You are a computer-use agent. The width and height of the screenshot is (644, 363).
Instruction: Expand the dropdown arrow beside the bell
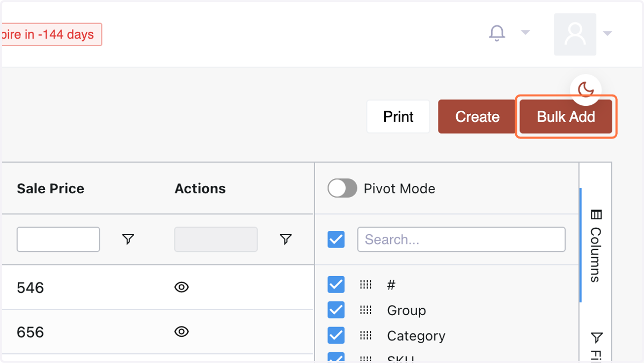pos(525,33)
